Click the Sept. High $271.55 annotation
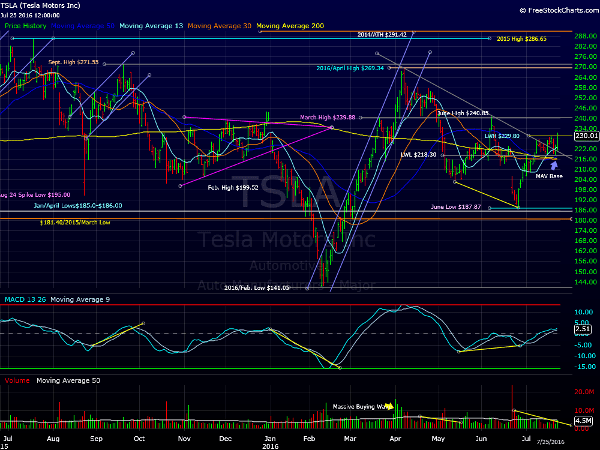Viewport: 600px width, 450px height. (x=73, y=62)
